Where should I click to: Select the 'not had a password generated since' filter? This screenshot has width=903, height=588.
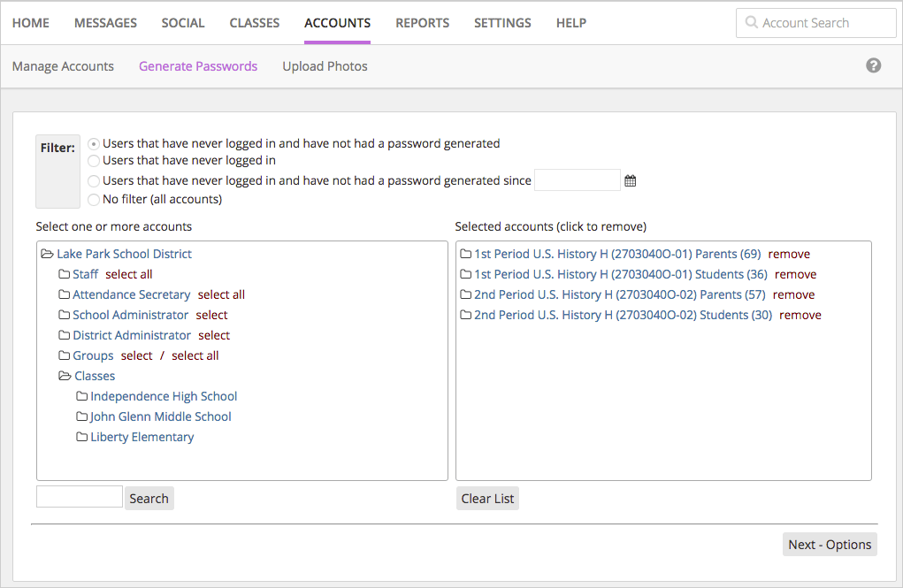93,179
